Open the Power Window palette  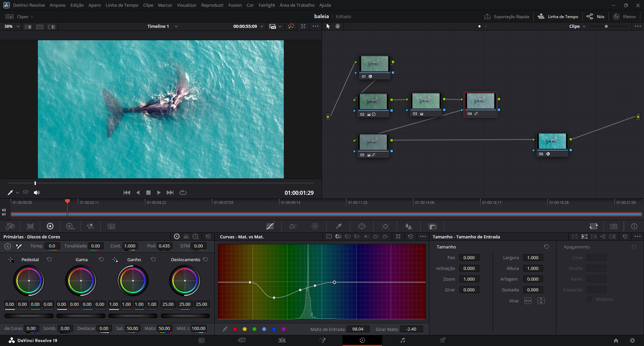362,226
